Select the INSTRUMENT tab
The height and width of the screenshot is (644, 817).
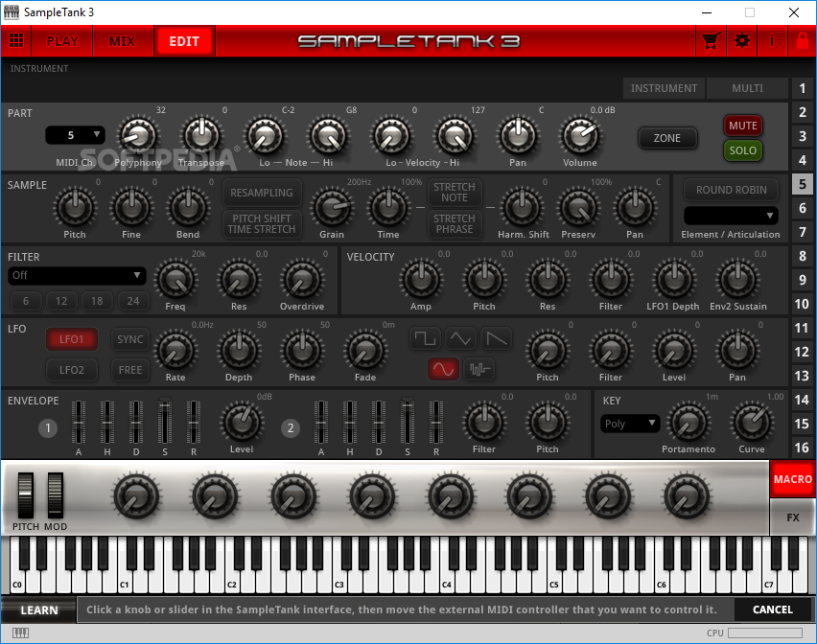(664, 88)
